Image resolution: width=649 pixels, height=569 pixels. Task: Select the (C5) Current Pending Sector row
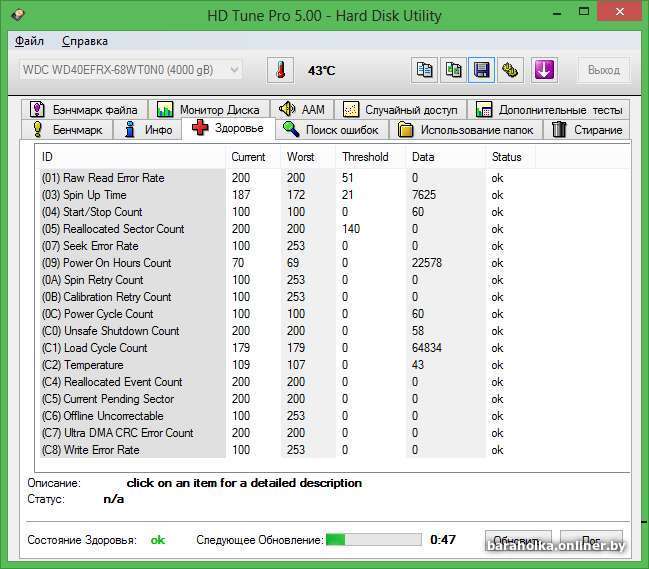coord(287,399)
